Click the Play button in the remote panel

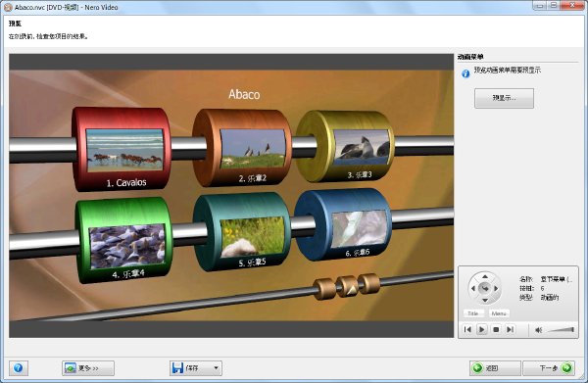click(x=481, y=329)
